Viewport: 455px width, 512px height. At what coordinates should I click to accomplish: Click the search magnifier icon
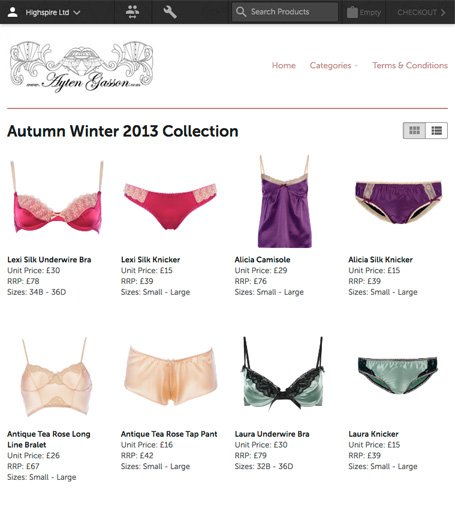point(241,12)
